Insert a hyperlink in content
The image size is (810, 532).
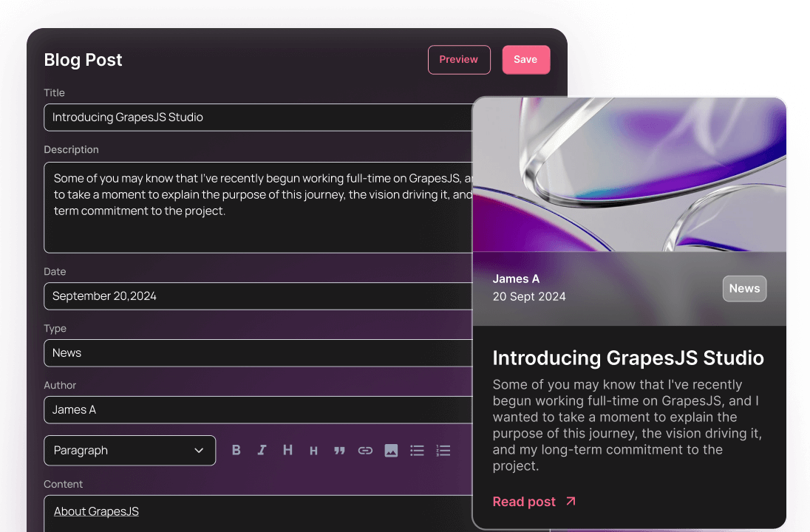pyautogui.click(x=365, y=451)
